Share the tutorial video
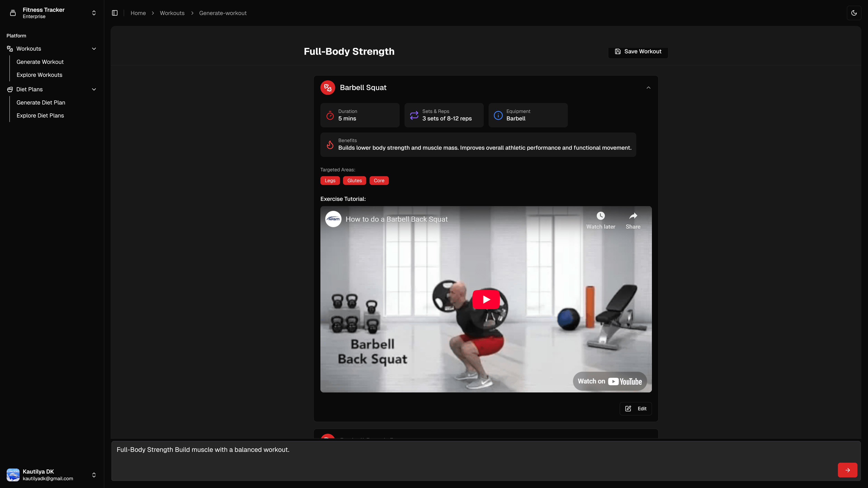This screenshot has height=488, width=868. (x=633, y=220)
